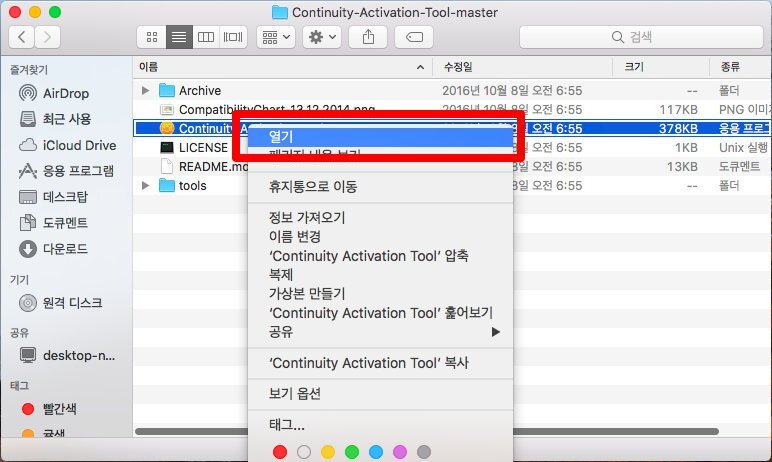772x462 pixels.
Task: Open 다운로드 in the sidebar
Action: coord(53,249)
